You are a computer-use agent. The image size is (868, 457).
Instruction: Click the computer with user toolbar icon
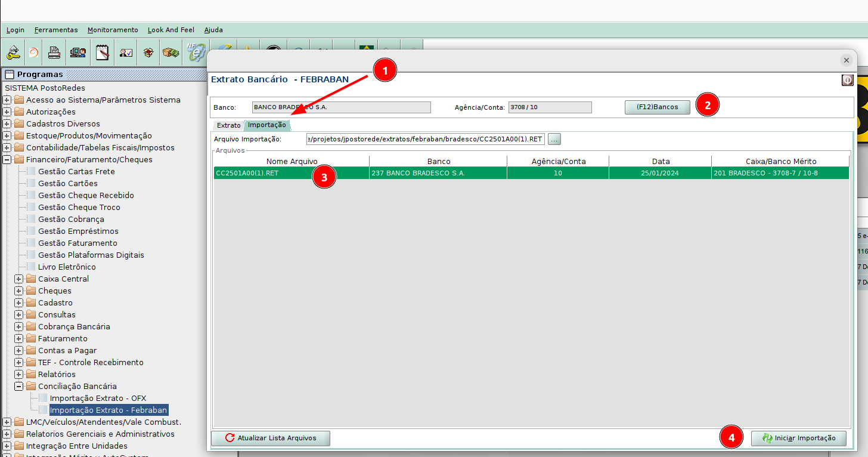point(77,53)
